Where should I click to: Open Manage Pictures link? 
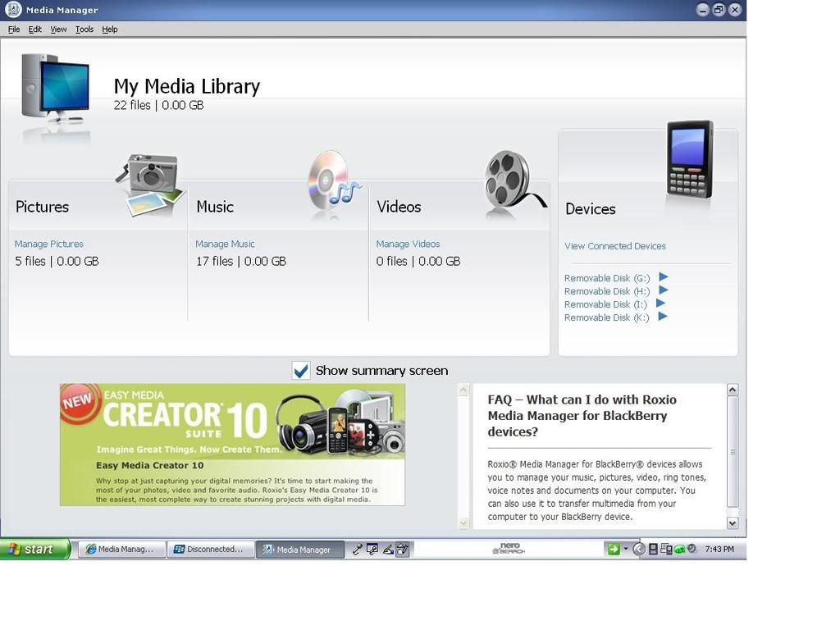(x=49, y=244)
